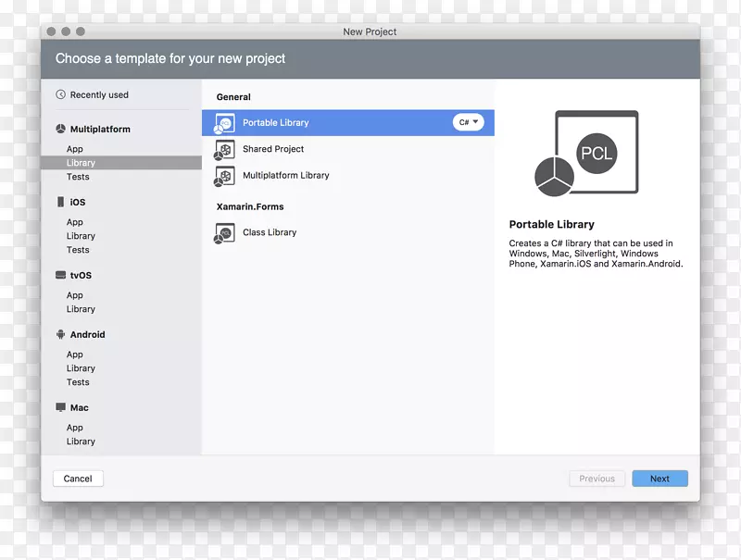The height and width of the screenshot is (560, 741).
Task: Open the C# language dropdown
Action: pos(468,121)
